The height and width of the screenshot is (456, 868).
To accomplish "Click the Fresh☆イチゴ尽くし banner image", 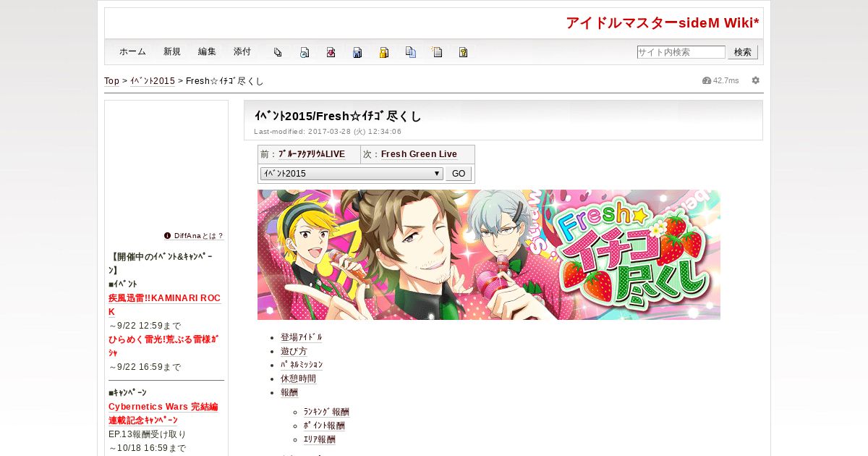I will (489, 255).
